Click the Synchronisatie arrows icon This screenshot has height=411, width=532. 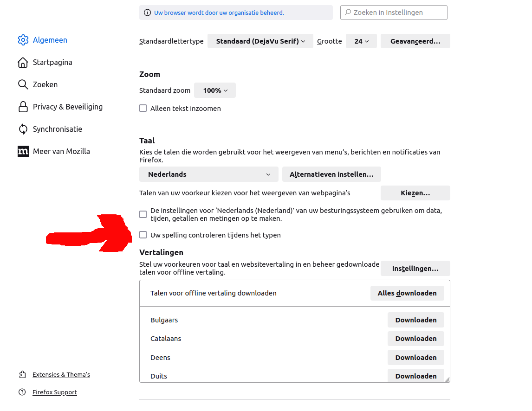pos(23,129)
